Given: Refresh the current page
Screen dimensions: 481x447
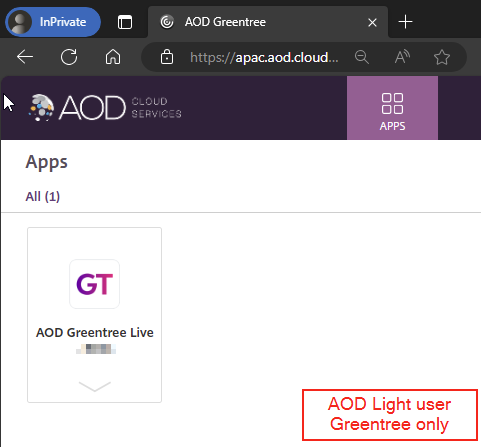Looking at the screenshot, I should point(69,57).
